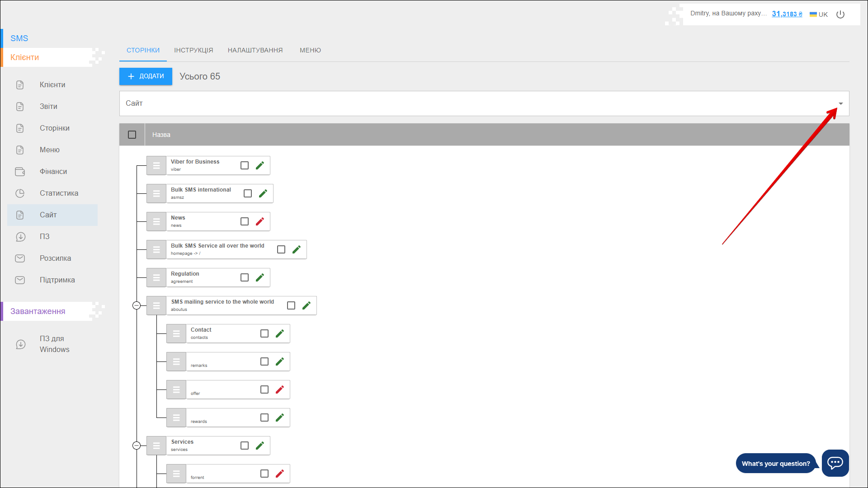The image size is (868, 488).
Task: Open Статистика in the sidebar
Action: pos(59,193)
